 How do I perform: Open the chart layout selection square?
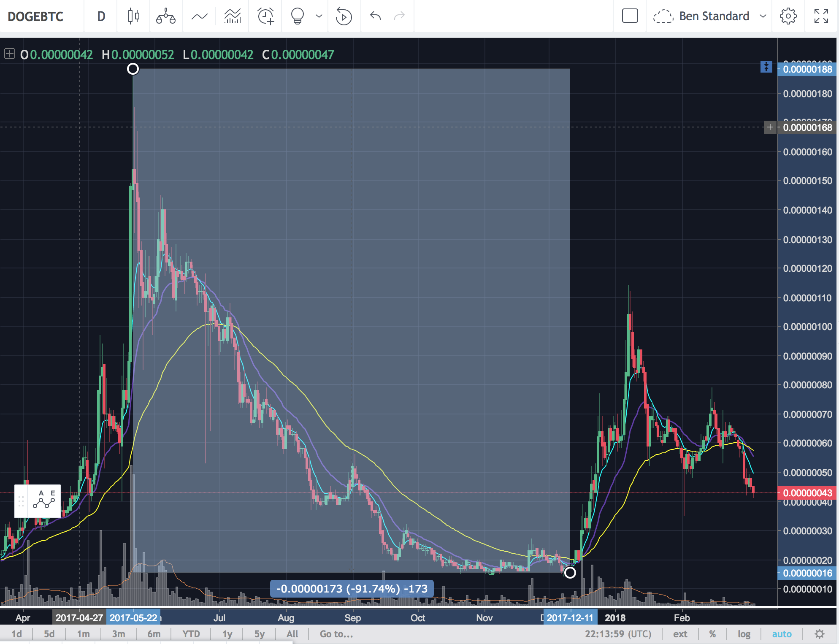click(630, 16)
